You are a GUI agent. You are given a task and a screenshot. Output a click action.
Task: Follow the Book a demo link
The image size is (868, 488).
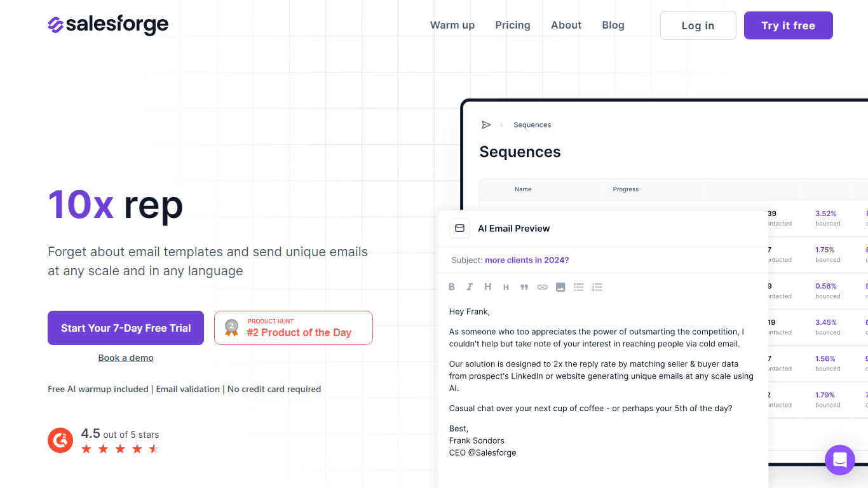point(126,358)
